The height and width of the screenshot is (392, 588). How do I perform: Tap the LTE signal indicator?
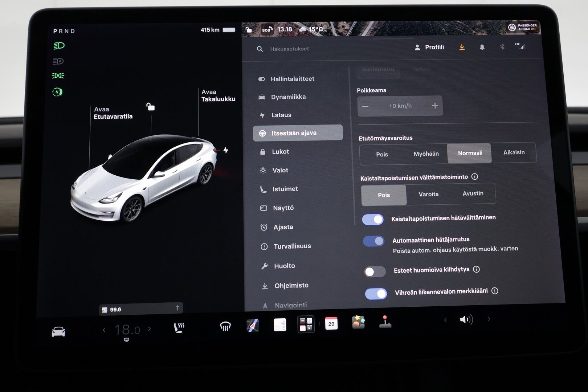(x=520, y=46)
